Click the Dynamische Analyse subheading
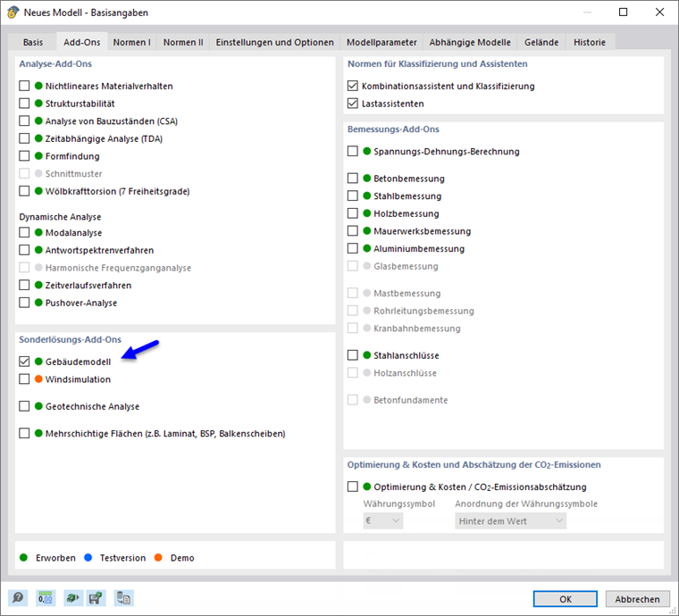This screenshot has height=616, width=679. 60,217
